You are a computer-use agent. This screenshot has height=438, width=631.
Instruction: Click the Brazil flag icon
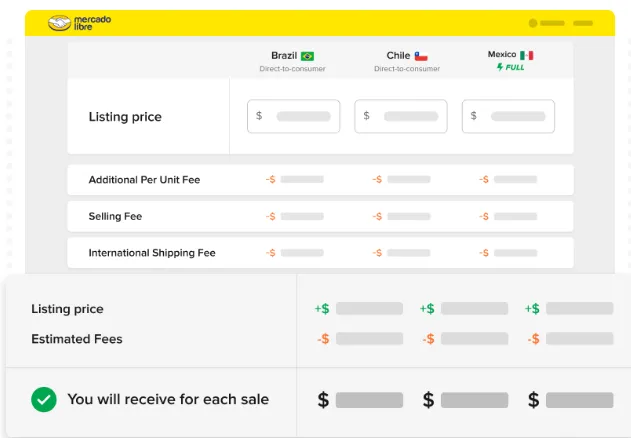307,56
